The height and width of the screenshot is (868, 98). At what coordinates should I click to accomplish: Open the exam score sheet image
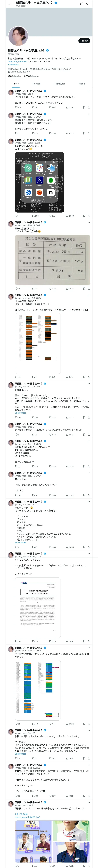click(52, 260)
